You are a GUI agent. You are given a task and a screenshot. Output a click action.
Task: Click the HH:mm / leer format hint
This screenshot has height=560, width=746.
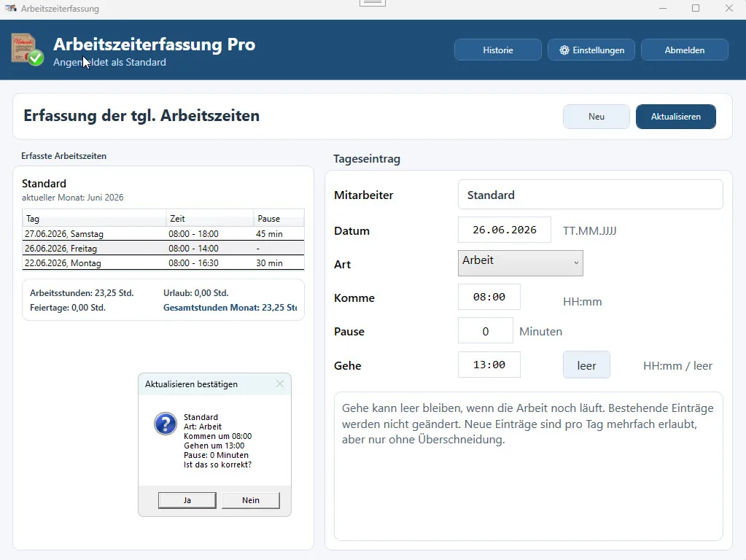[677, 365]
